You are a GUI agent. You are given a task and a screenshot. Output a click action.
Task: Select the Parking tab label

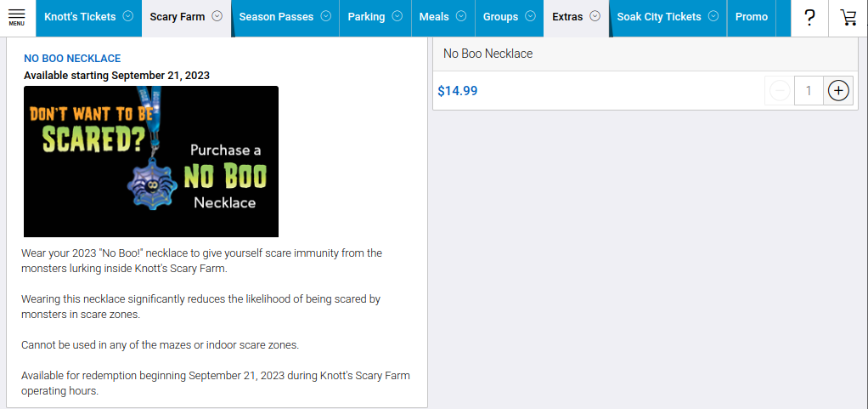click(366, 17)
